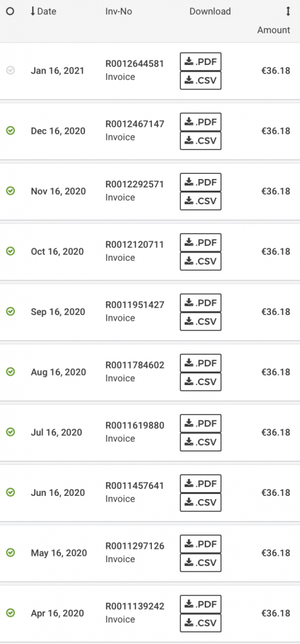Viewport: 300px width, 644px height.
Task: Download PDF for invoice R0012644581
Action: pyautogui.click(x=201, y=62)
